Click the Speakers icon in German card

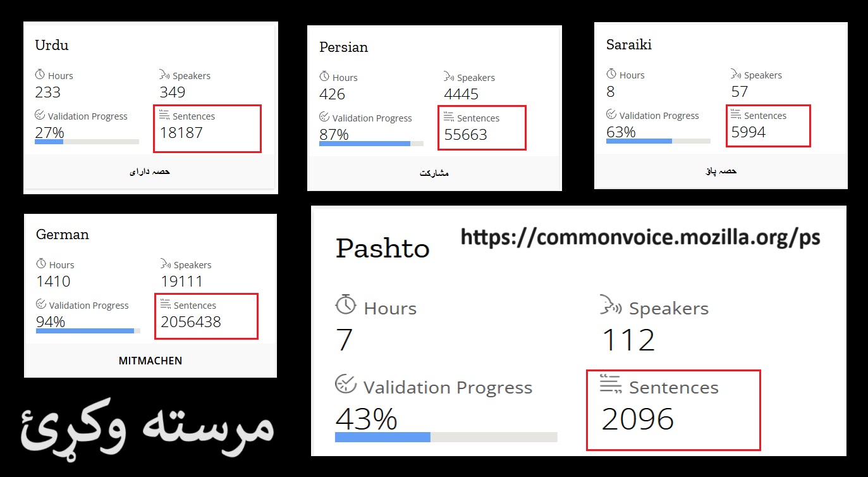[x=166, y=264]
